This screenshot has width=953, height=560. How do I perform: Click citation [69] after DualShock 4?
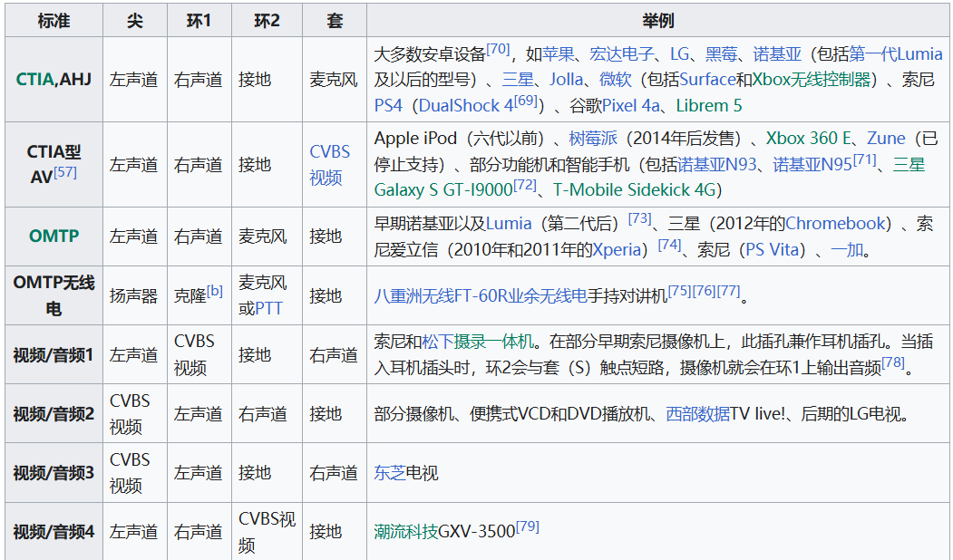tap(526, 101)
